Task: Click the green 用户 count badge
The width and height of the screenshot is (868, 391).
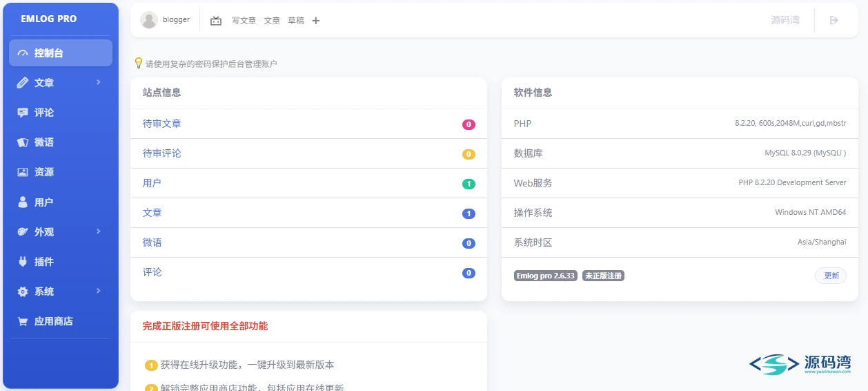Action: pyautogui.click(x=468, y=184)
